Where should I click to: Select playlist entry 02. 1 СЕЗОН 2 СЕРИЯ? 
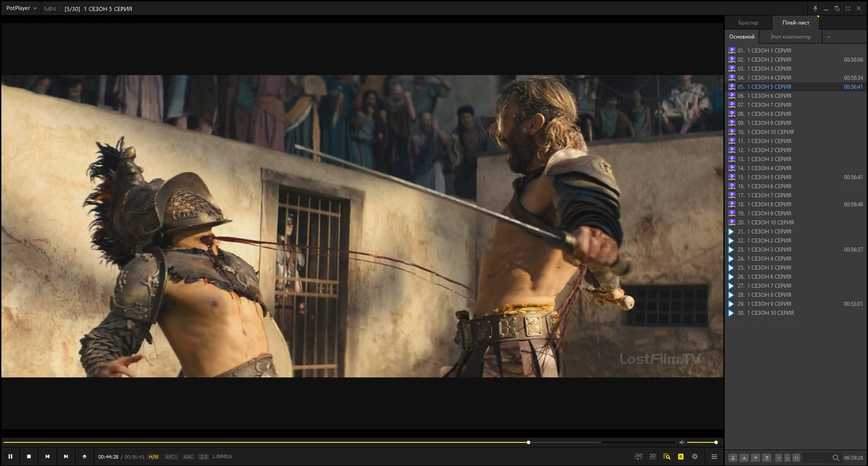[795, 60]
